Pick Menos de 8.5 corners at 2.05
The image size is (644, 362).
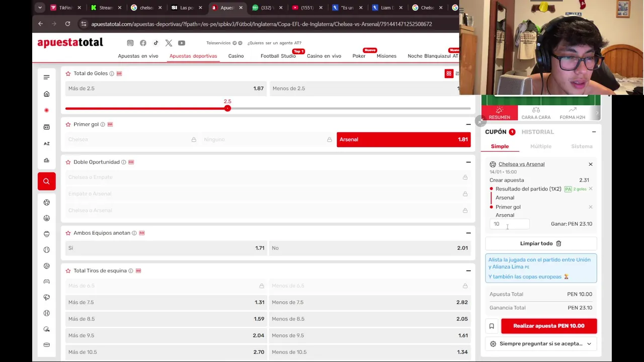tap(370, 319)
